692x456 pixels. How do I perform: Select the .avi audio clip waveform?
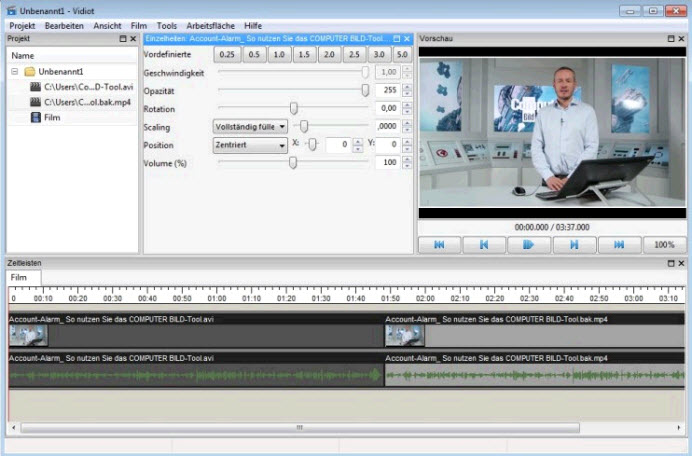[196, 375]
